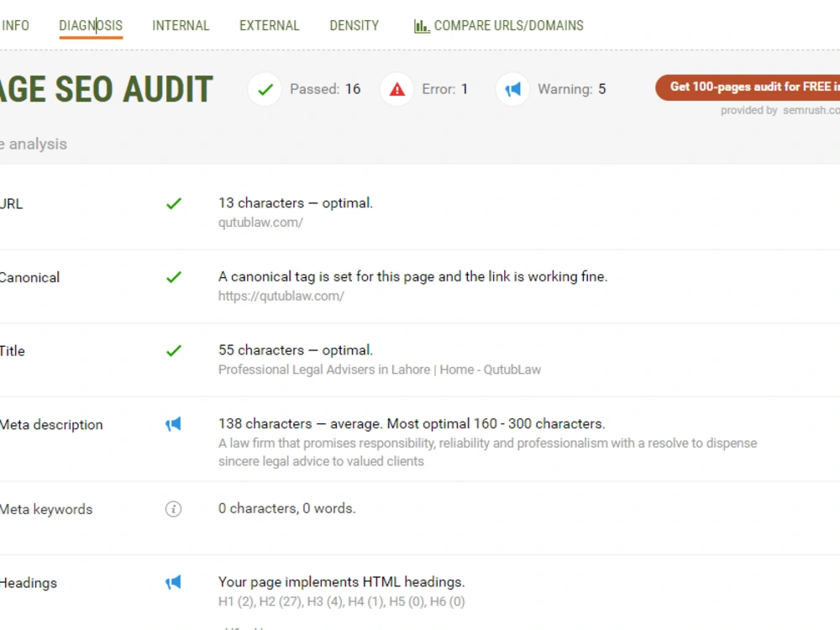Click the qutublaw.com/ URL text
Screen dimensions: 840x630
(x=260, y=223)
